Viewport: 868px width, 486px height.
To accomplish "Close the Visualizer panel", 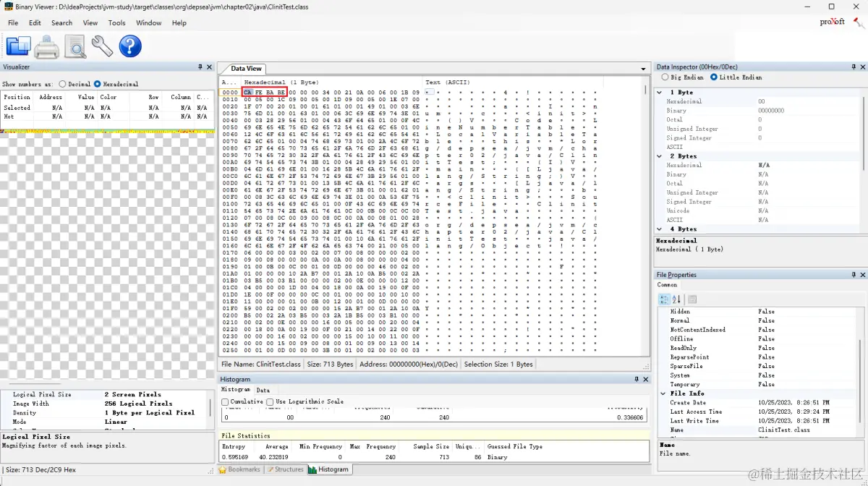I will coord(210,67).
